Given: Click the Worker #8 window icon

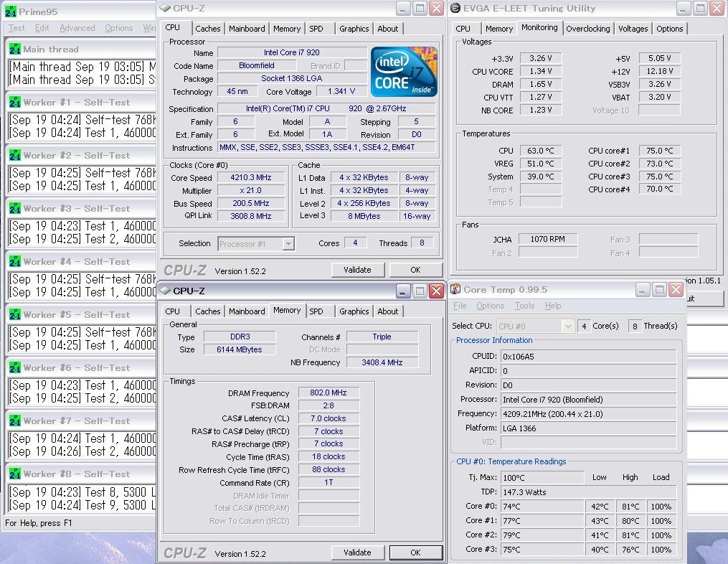Looking at the screenshot, I should tap(14, 474).
